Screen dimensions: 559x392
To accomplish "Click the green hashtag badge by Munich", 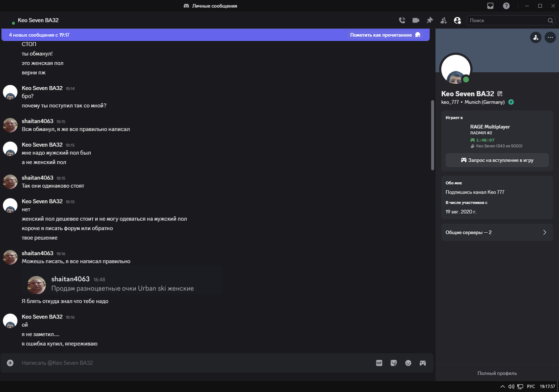I will click(511, 102).
